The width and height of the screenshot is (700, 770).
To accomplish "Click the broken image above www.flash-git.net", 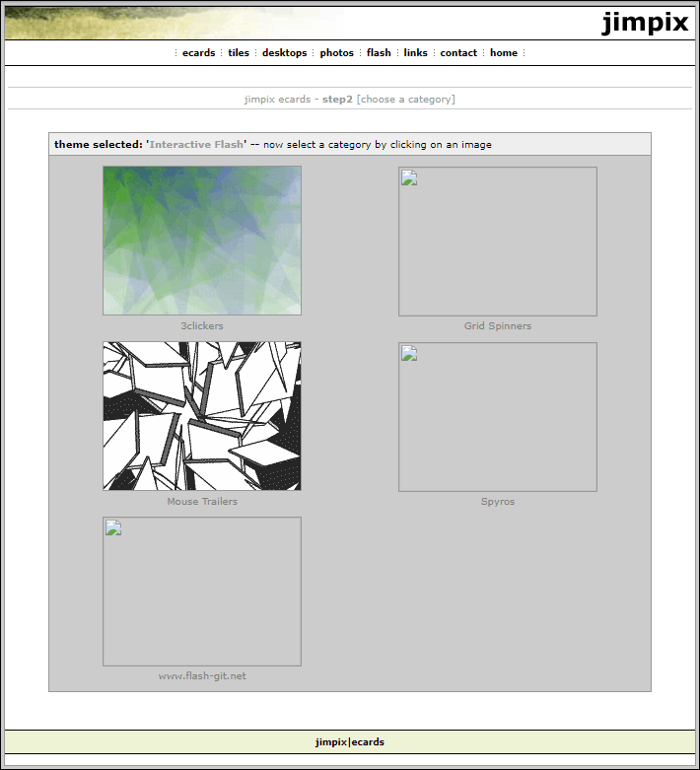I will tap(202, 591).
